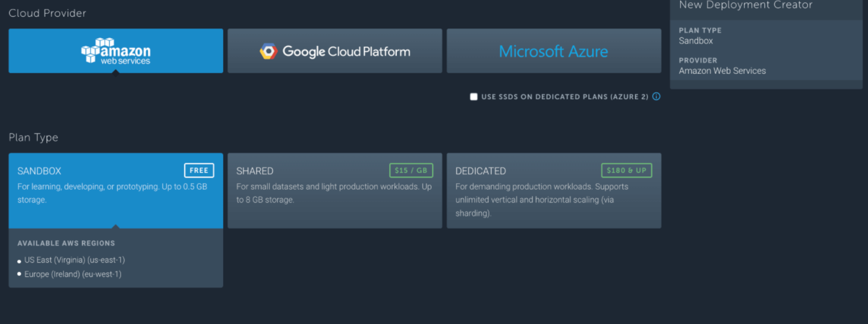Choose the Shared plan card
The width and height of the screenshot is (868, 324).
tap(335, 191)
